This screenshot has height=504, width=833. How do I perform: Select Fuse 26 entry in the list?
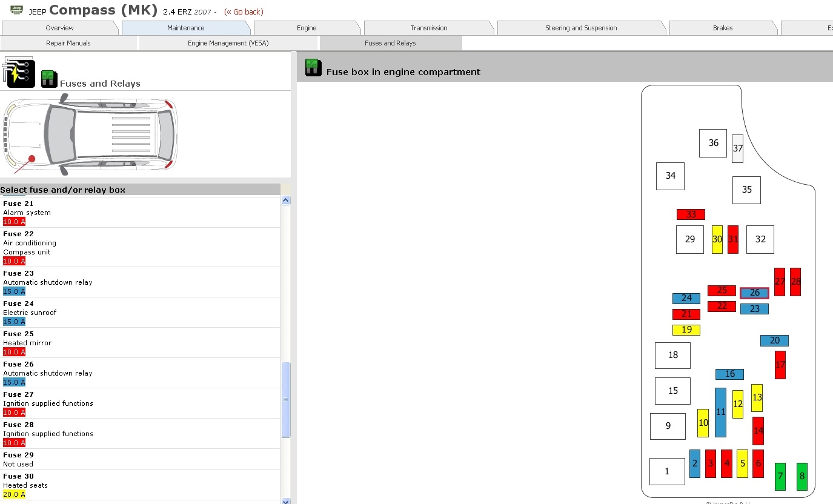[140, 373]
